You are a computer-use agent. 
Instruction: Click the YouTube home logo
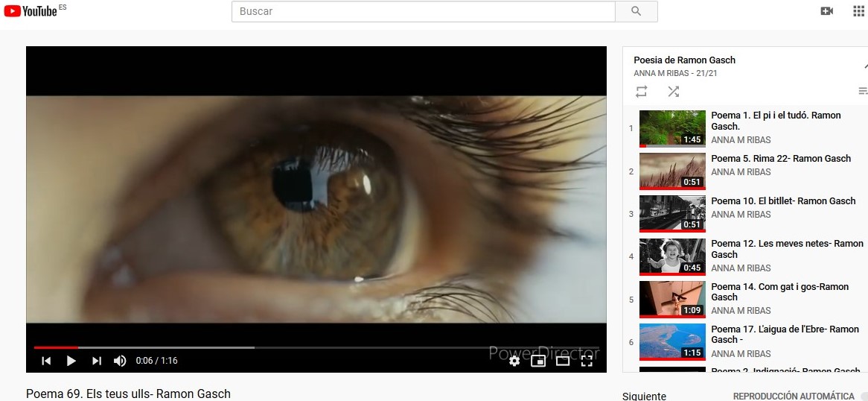30,11
